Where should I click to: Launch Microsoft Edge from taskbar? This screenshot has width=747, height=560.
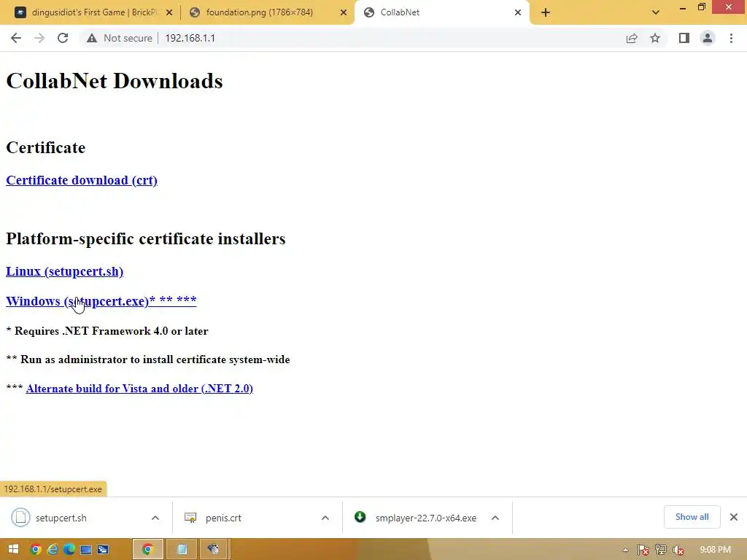(69, 550)
